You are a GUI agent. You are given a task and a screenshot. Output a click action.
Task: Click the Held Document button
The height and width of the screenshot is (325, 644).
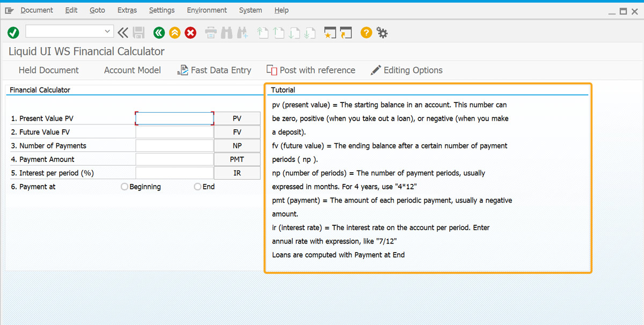tap(49, 70)
